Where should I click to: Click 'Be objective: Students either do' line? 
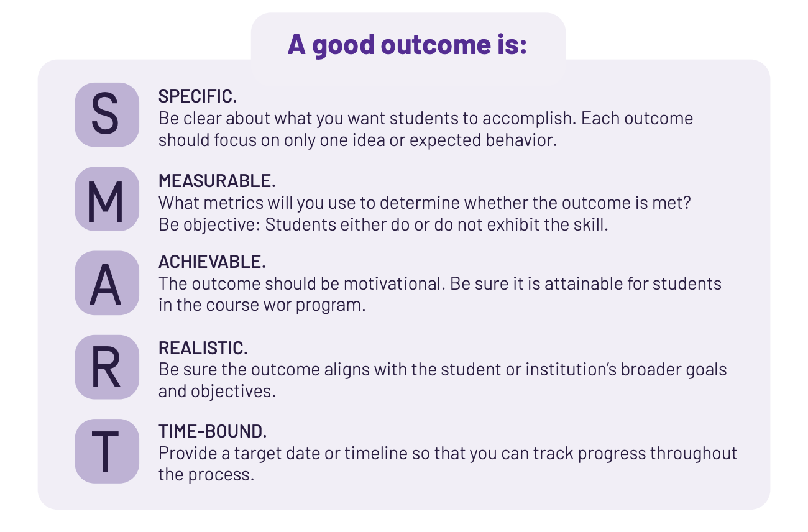383,224
